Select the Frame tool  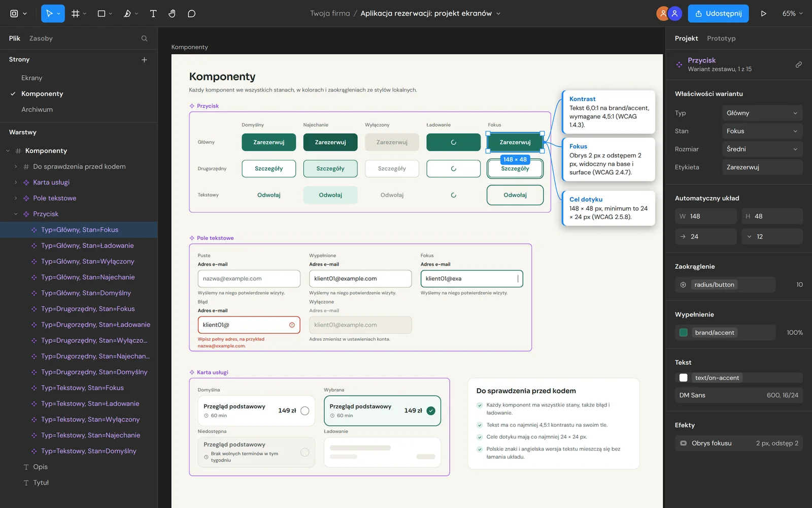click(x=76, y=14)
